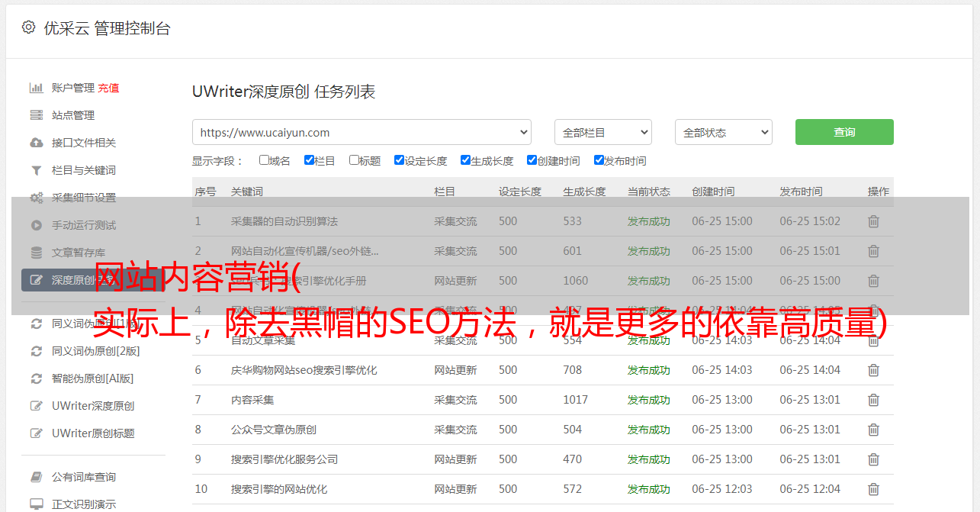Click the gears icon for 采集细节设置
This screenshot has height=512, width=980.
(36, 198)
